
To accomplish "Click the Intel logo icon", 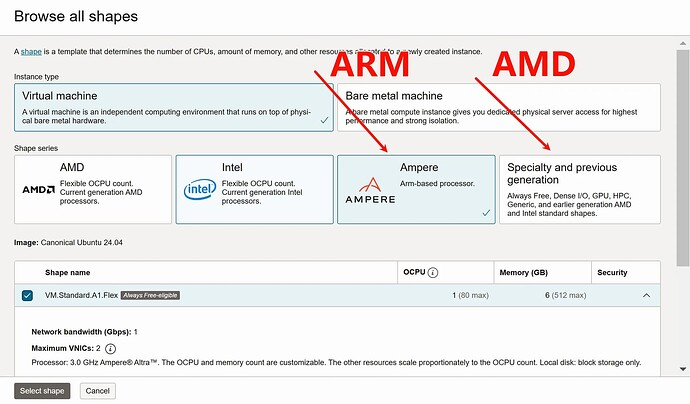I will 200,190.
